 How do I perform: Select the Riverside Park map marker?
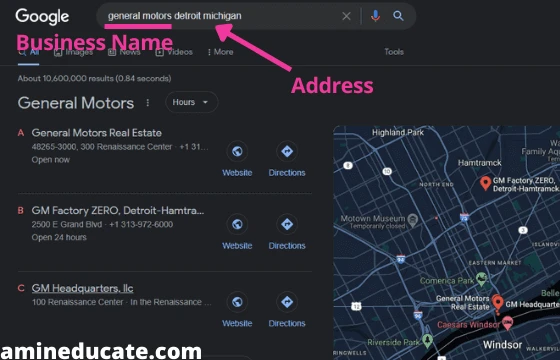[428, 341]
